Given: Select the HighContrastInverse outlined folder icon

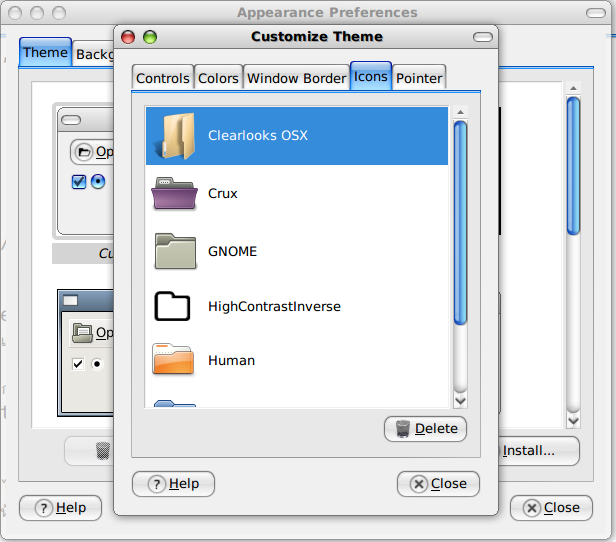Looking at the screenshot, I should pyautogui.click(x=172, y=306).
